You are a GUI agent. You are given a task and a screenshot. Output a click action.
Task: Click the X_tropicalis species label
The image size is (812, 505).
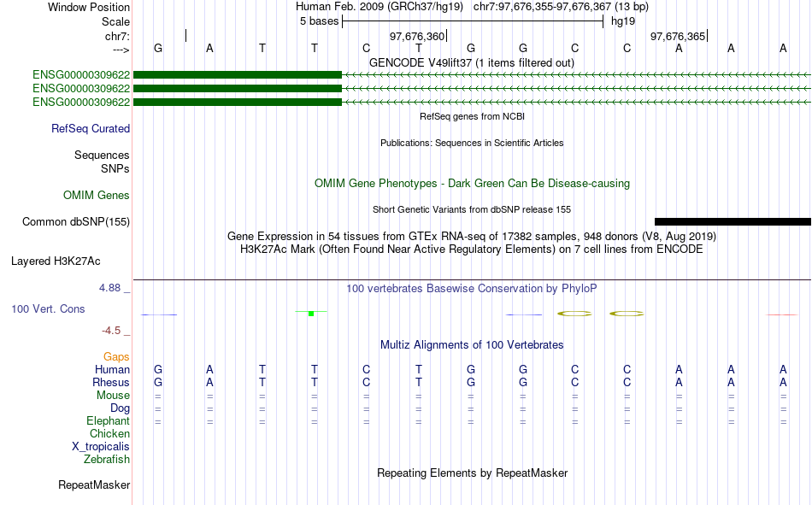101,447
